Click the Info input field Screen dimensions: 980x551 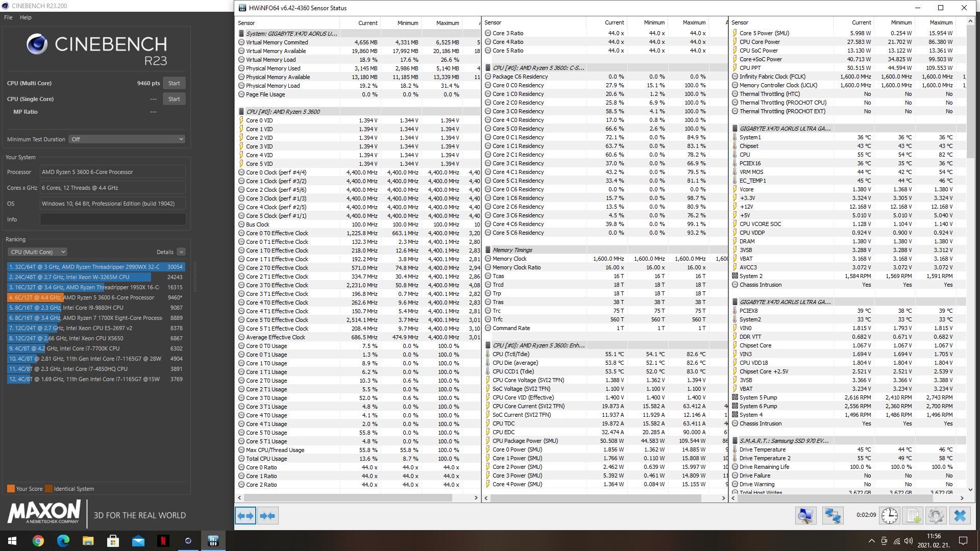[113, 219]
